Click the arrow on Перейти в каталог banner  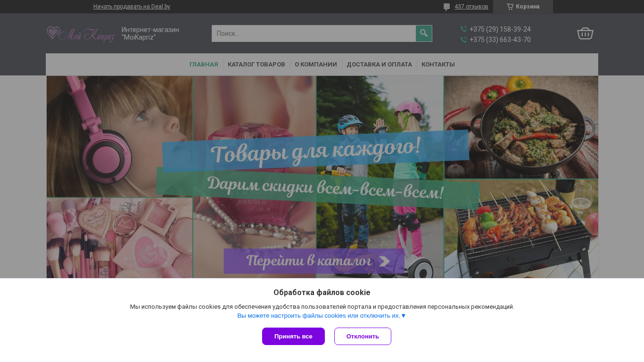pyautogui.click(x=384, y=261)
